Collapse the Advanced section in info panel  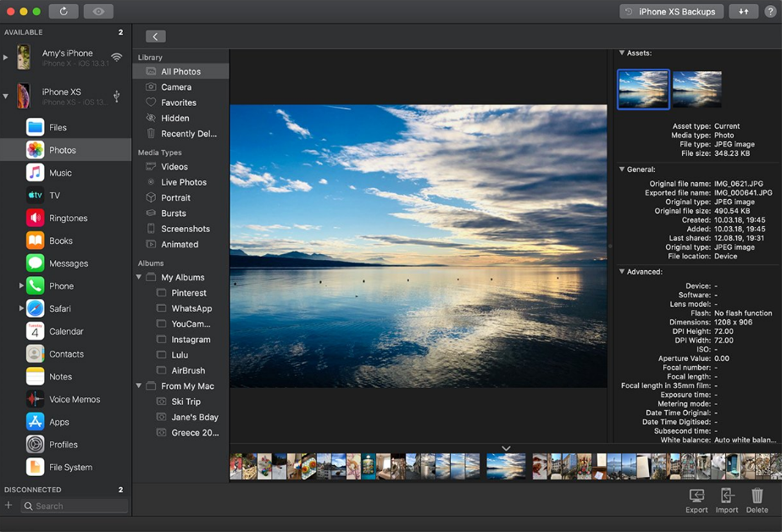coord(622,272)
